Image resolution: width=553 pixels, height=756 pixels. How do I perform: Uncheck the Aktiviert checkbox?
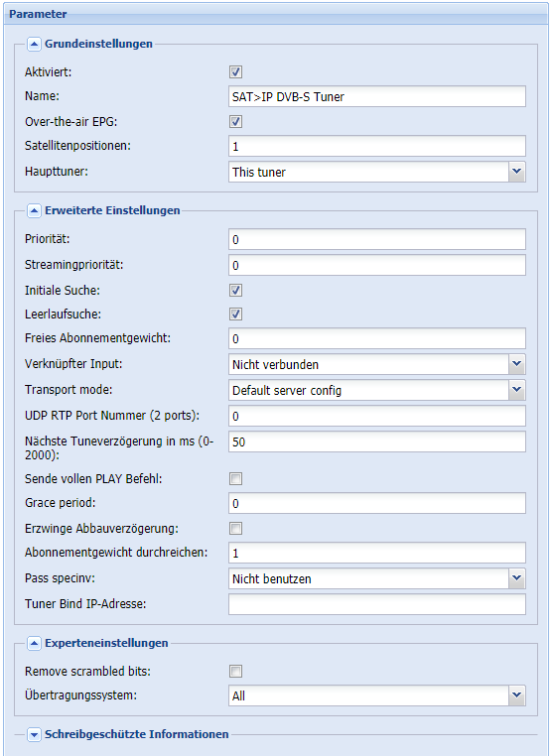click(x=235, y=72)
